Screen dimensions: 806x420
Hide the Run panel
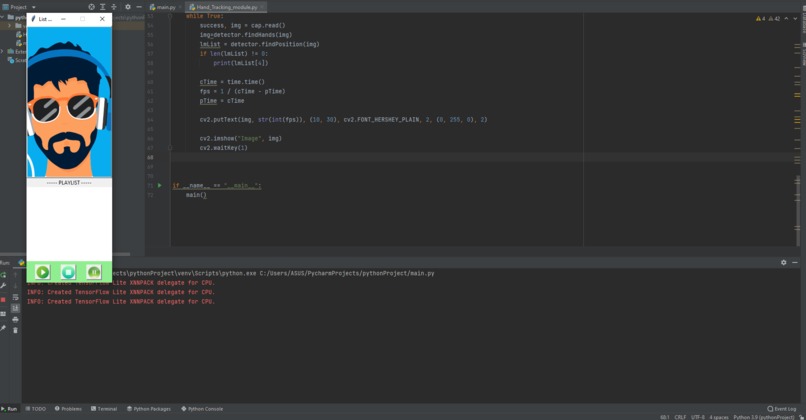[x=795, y=262]
